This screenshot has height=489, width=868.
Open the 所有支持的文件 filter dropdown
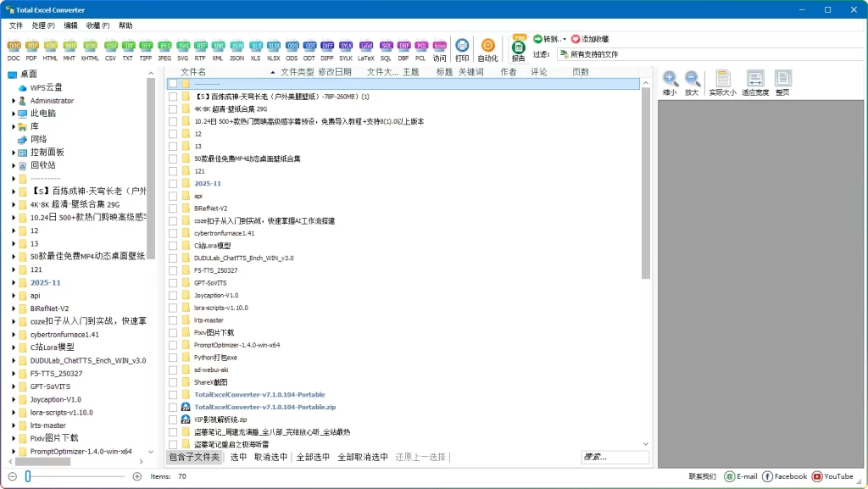[610, 53]
